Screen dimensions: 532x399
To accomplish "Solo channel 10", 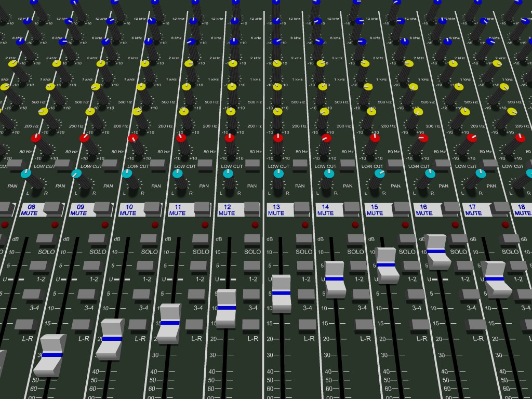I will coord(148,240).
